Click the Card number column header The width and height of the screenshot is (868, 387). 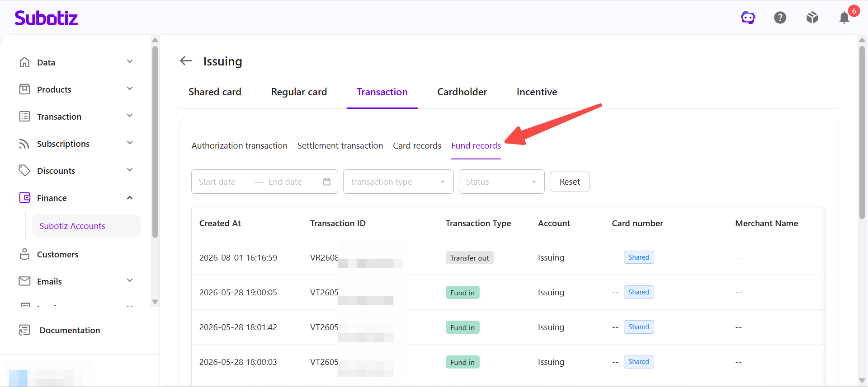637,223
